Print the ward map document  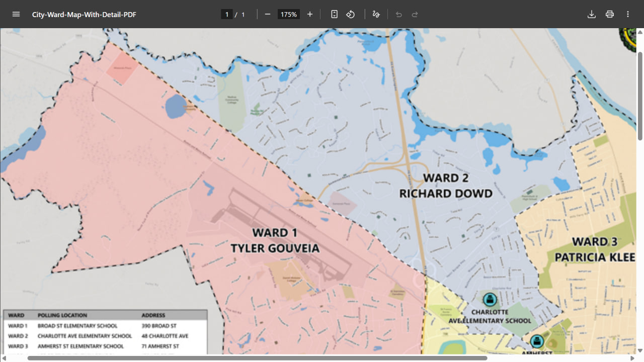[x=610, y=14]
